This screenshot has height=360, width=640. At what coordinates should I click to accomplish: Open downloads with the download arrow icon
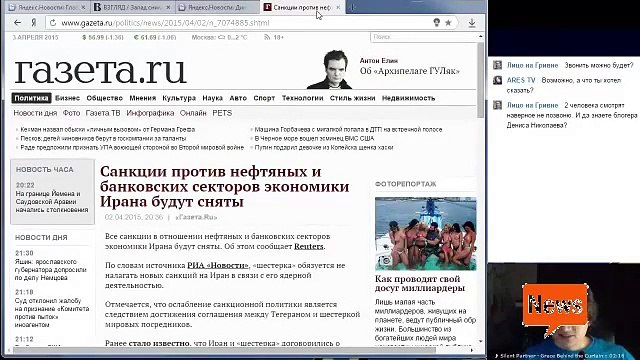click(472, 23)
